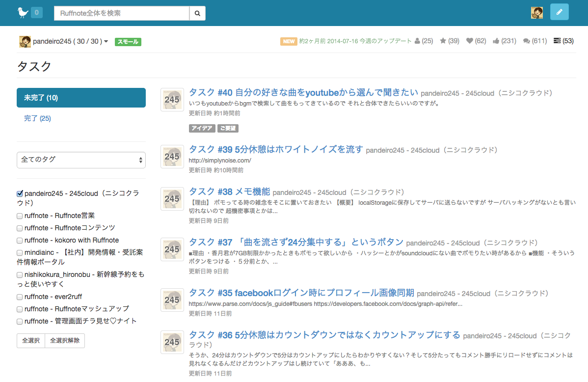Open task list icon showing (53)
588x382 pixels.
(563, 41)
